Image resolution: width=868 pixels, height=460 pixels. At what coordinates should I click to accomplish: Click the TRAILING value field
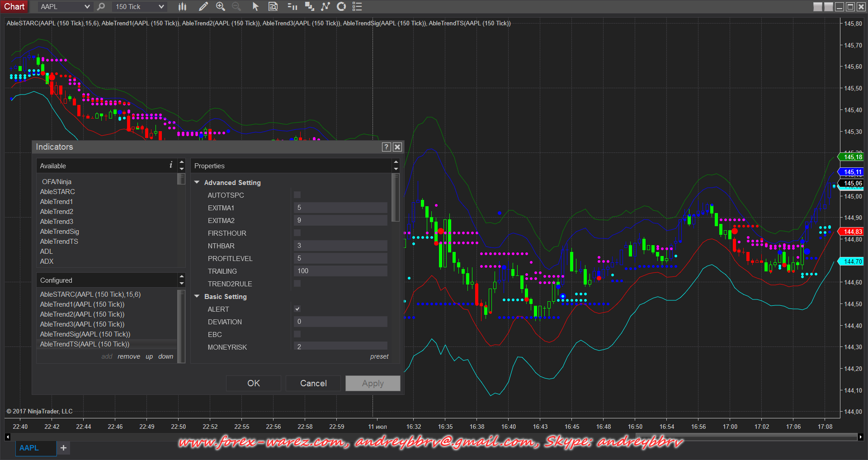[x=340, y=271]
